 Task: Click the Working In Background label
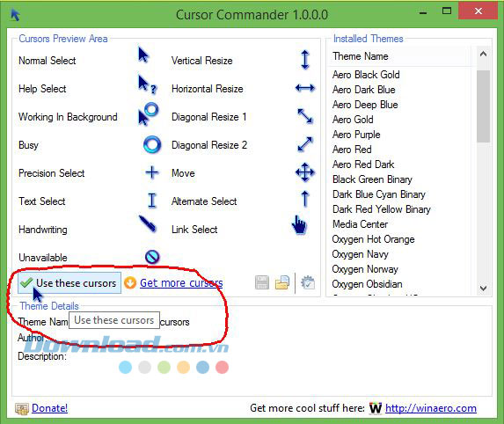pyautogui.click(x=68, y=117)
